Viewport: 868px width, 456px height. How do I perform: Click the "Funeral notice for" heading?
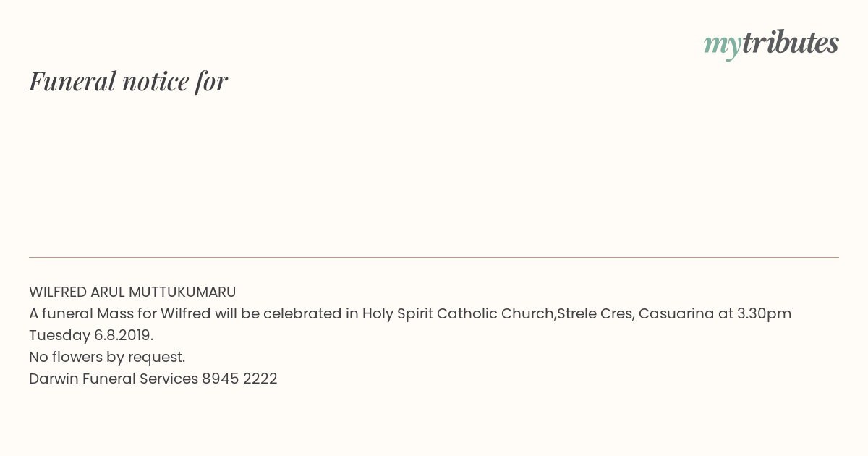pos(128,81)
